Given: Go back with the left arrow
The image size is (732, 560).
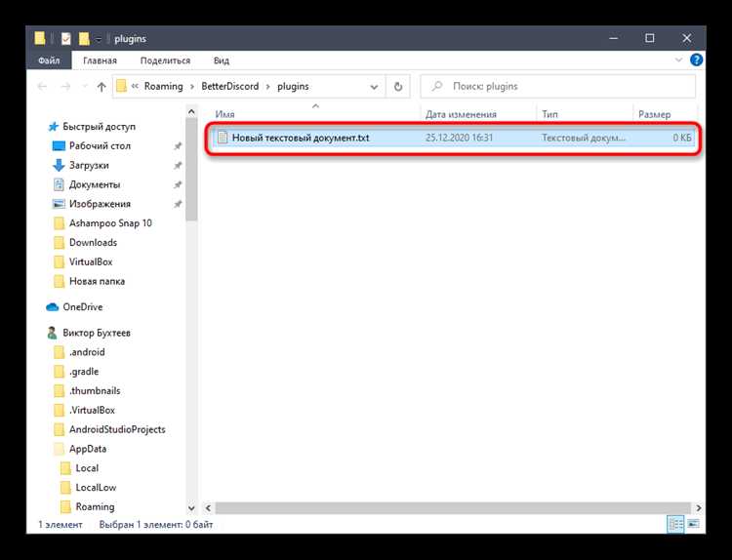Looking at the screenshot, I should pyautogui.click(x=42, y=86).
